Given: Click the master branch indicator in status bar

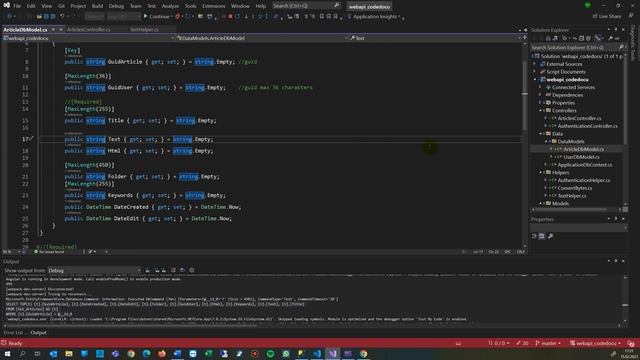Looking at the screenshot, I should pos(548,343).
